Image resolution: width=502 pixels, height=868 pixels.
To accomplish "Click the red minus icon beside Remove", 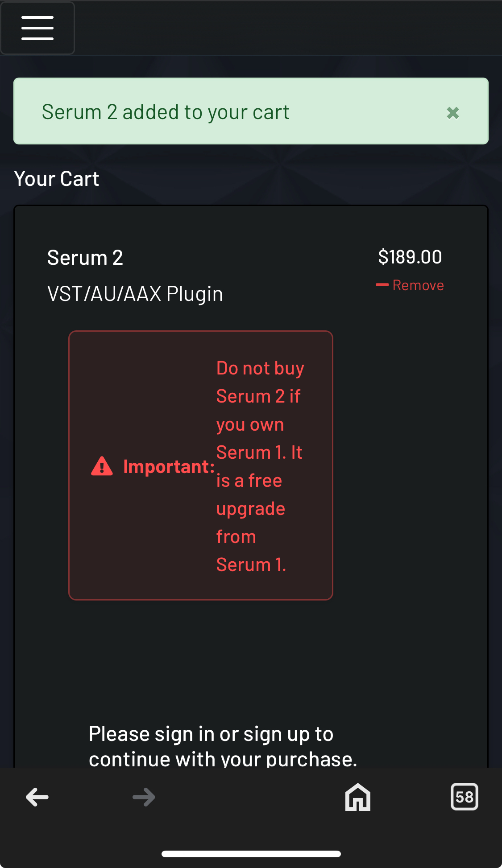I will click(382, 285).
